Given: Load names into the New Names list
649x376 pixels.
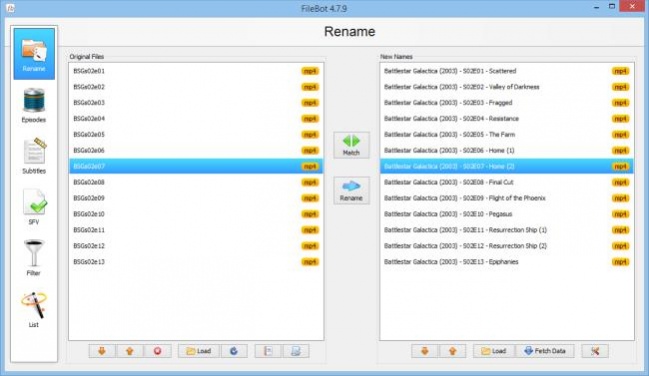Looking at the screenshot, I should click(494, 351).
